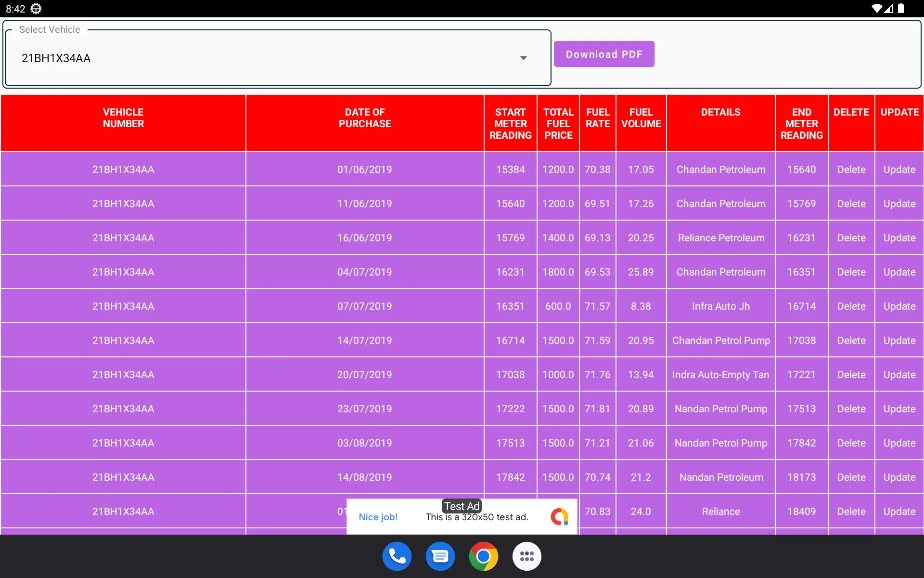Update the 16/06/2019 record
The height and width of the screenshot is (578, 924).
(x=899, y=238)
